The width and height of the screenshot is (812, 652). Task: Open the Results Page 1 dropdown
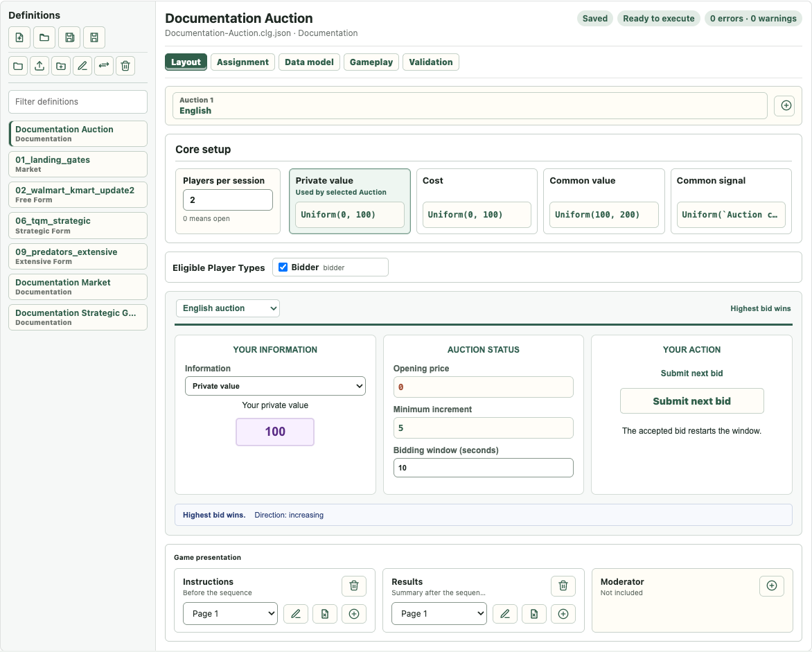439,614
